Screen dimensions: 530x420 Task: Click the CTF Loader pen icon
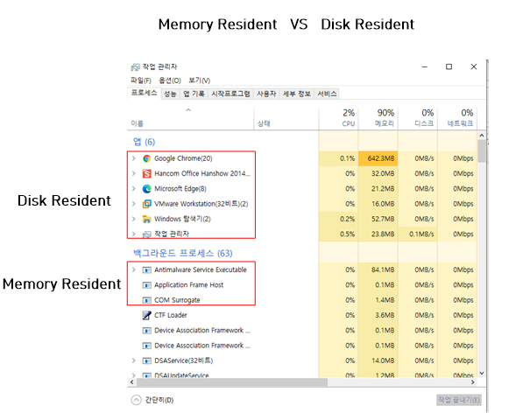coord(146,315)
